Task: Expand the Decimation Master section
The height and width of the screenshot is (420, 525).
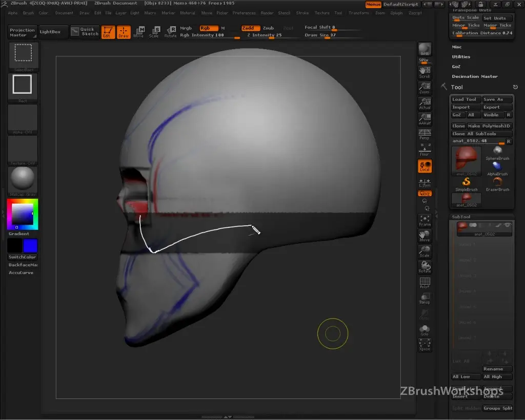Action: pyautogui.click(x=474, y=76)
